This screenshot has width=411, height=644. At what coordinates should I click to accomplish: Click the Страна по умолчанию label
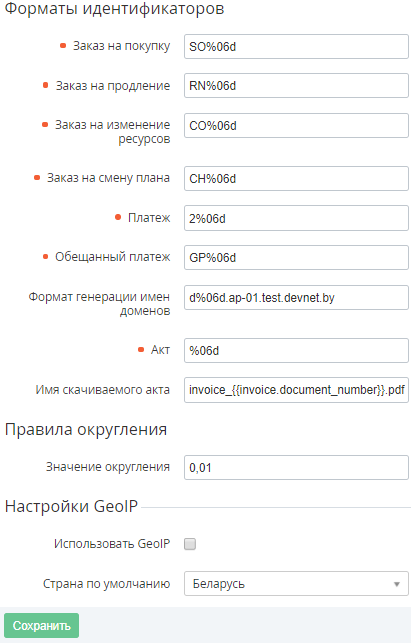(x=106, y=584)
